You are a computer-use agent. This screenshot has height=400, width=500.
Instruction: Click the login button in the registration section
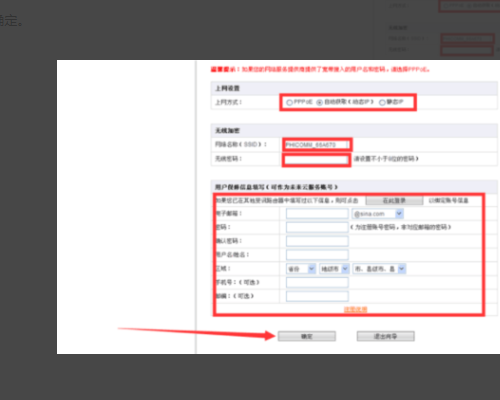tap(394, 201)
